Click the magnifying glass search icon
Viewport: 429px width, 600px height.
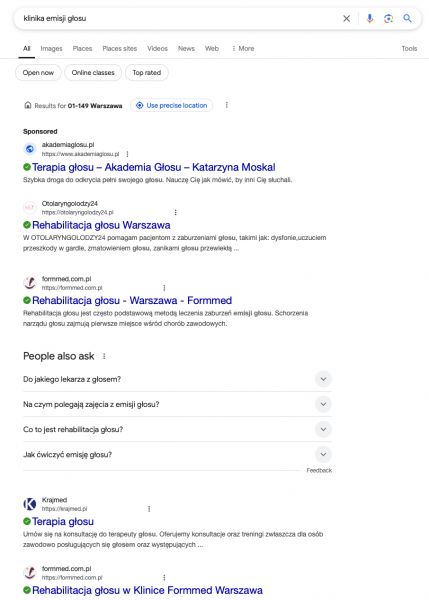coord(408,18)
